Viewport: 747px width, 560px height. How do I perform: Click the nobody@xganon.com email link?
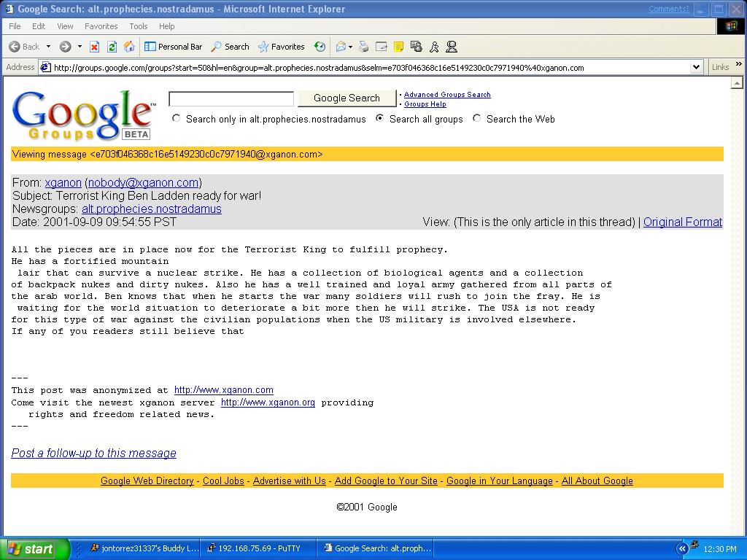[x=144, y=183]
